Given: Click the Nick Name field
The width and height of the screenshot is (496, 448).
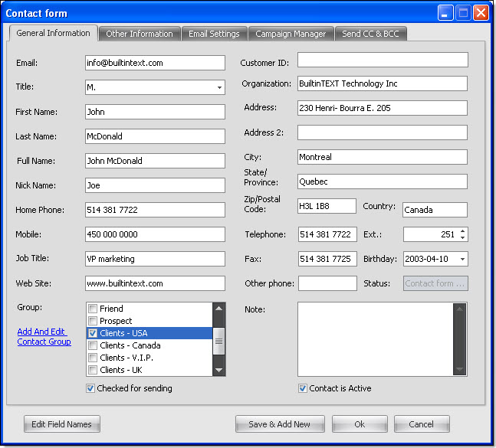Looking at the screenshot, I should coord(155,185).
